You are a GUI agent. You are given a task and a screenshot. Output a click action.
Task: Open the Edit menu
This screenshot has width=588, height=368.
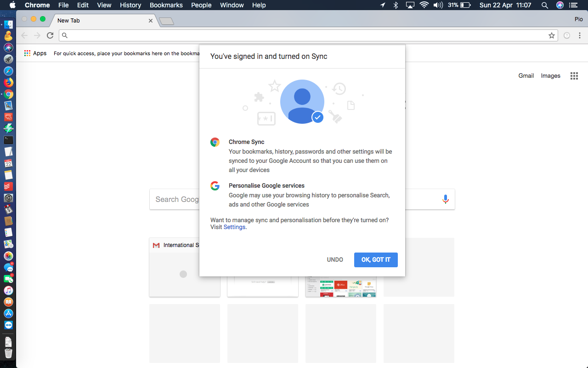point(83,5)
